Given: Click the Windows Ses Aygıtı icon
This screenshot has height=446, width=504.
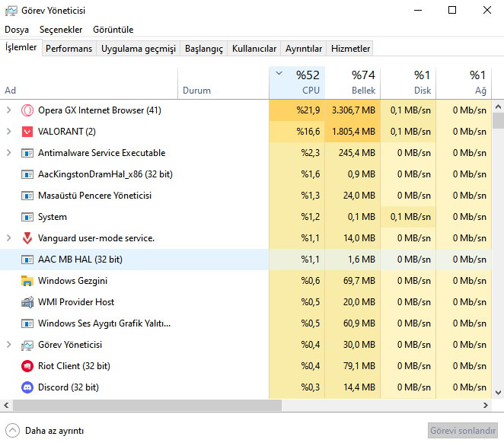Looking at the screenshot, I should pyautogui.click(x=27, y=323).
